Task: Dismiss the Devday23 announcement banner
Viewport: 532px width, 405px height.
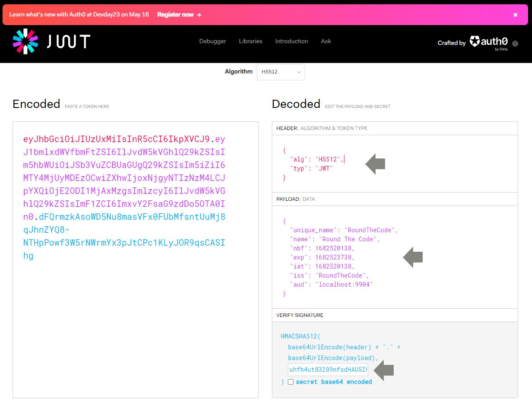Action: click(515, 14)
